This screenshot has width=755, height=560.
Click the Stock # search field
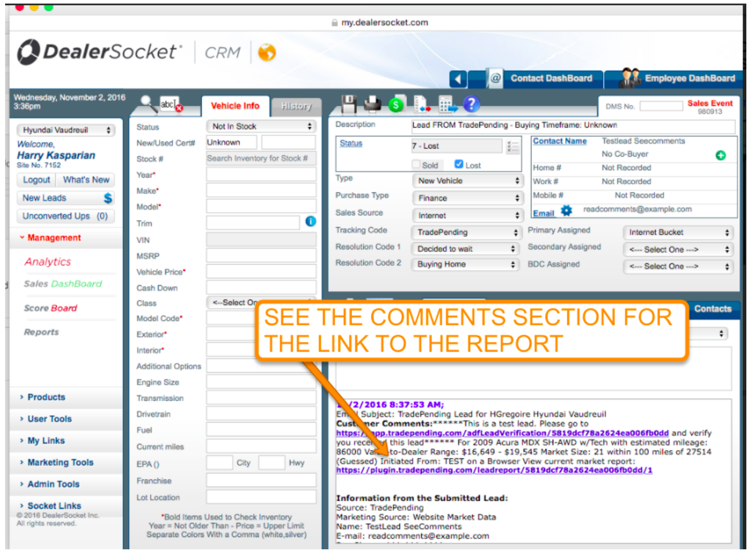tap(261, 158)
